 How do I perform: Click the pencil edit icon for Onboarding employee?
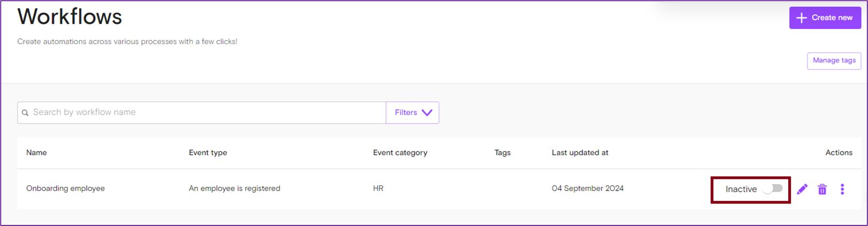pyautogui.click(x=802, y=189)
